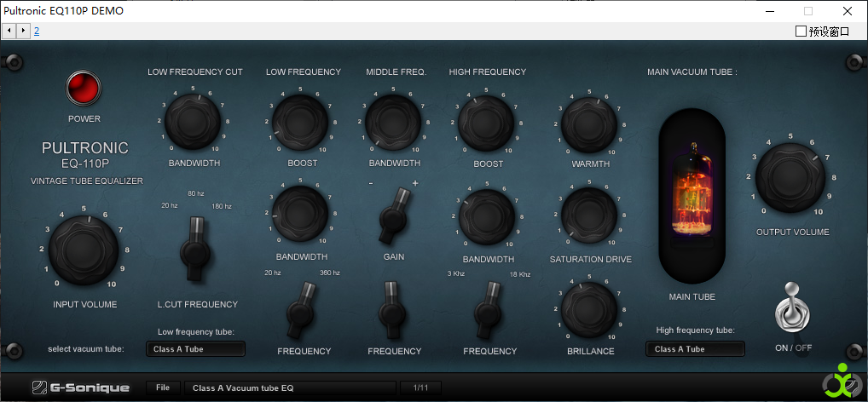This screenshot has height=402, width=868.
Task: Click the '80 hz' label
Action: (x=196, y=193)
